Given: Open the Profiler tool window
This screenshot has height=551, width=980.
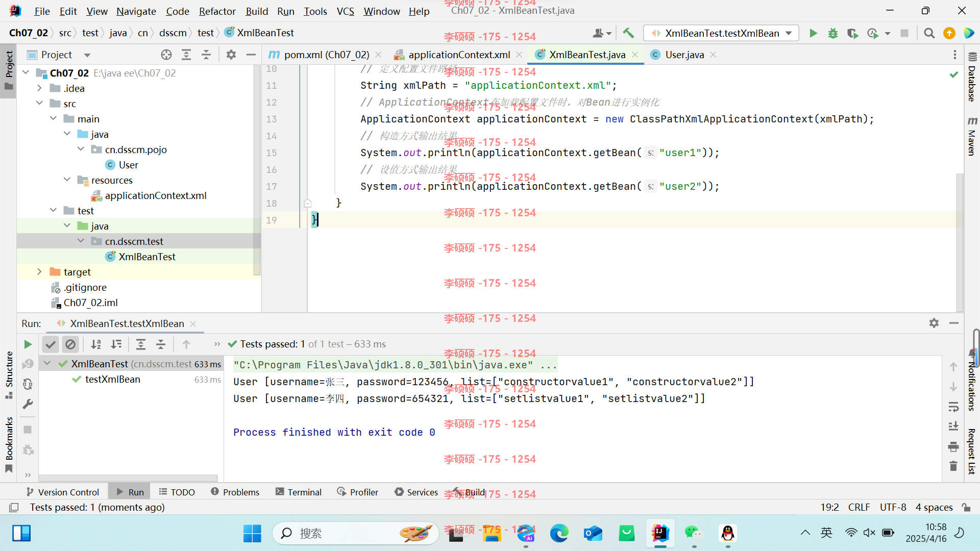Looking at the screenshot, I should pos(358,492).
